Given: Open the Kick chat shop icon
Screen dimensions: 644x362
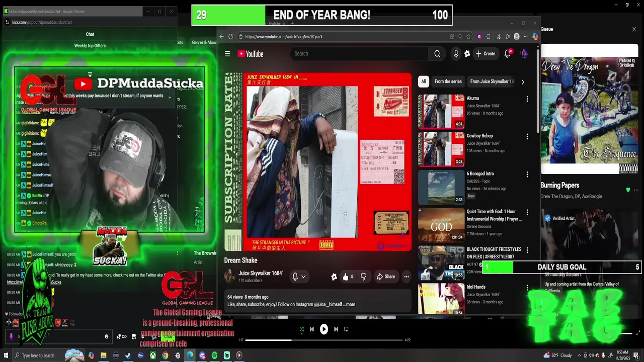Looking at the screenshot, I should click(133, 336).
